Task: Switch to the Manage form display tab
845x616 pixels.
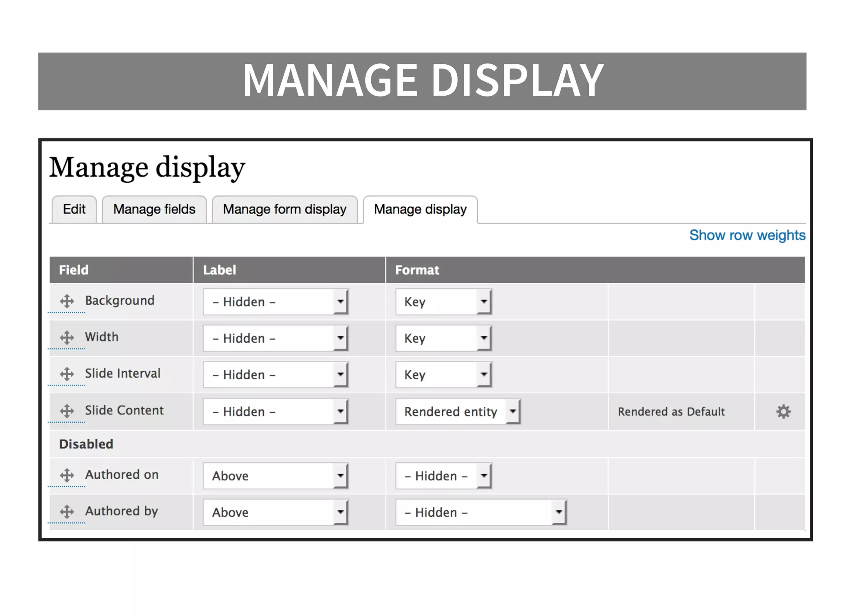Action: (x=285, y=209)
